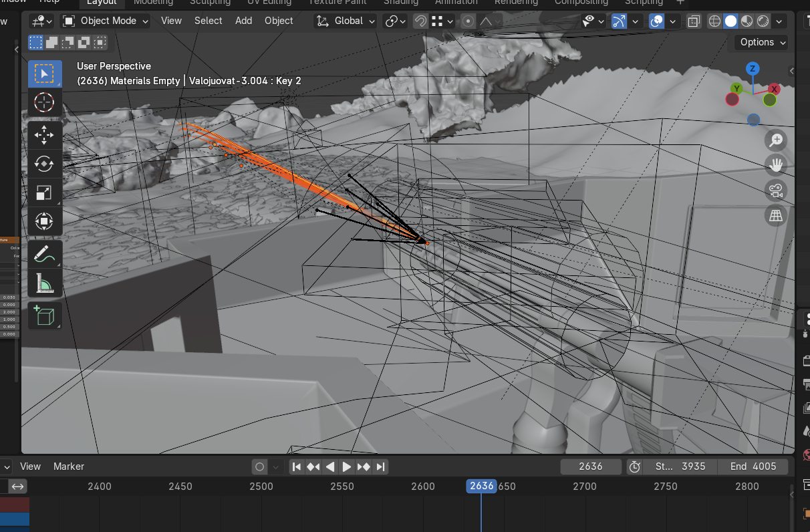Set selection mode to intersect
The height and width of the screenshot is (532, 810).
(100, 43)
